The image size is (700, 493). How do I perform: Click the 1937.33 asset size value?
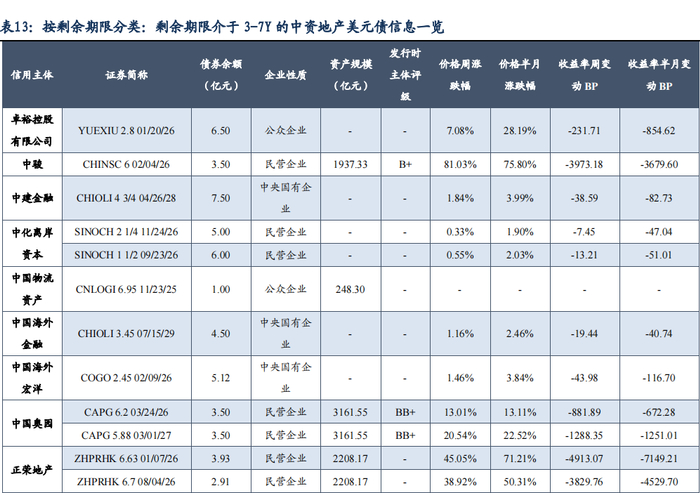coord(350,164)
